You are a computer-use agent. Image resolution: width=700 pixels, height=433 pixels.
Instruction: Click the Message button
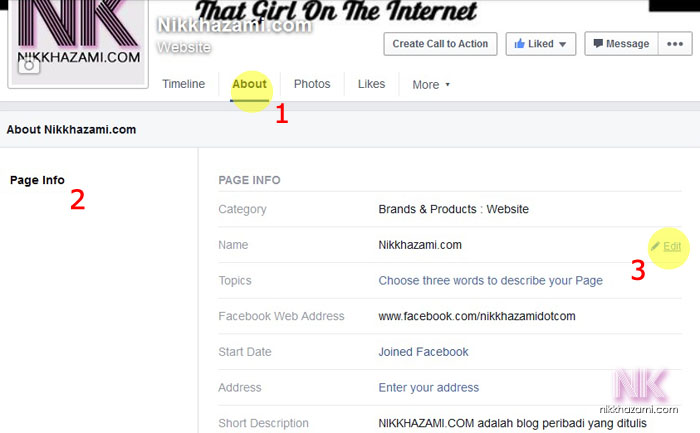(621, 44)
